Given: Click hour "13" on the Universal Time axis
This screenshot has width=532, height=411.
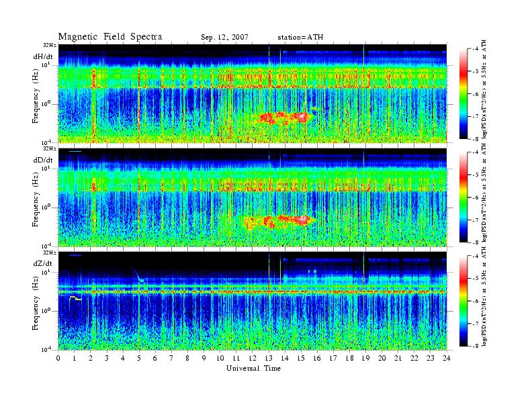Looking at the screenshot, I should [269, 359].
